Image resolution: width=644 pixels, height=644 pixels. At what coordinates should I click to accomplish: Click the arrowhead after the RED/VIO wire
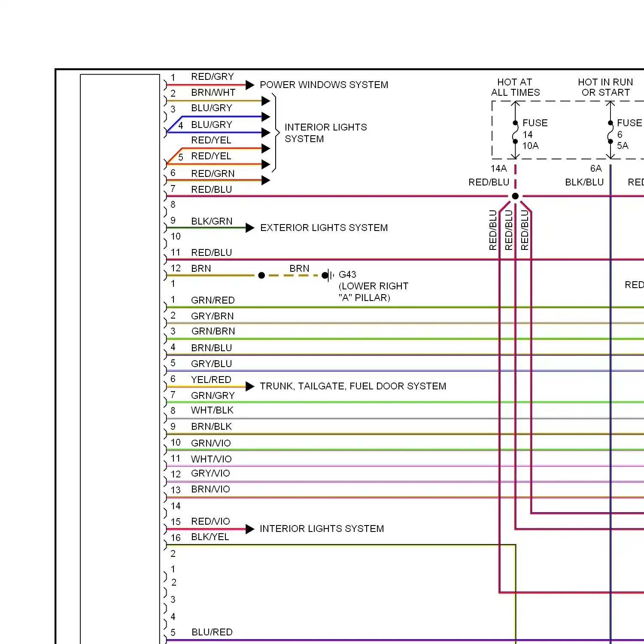point(250,529)
